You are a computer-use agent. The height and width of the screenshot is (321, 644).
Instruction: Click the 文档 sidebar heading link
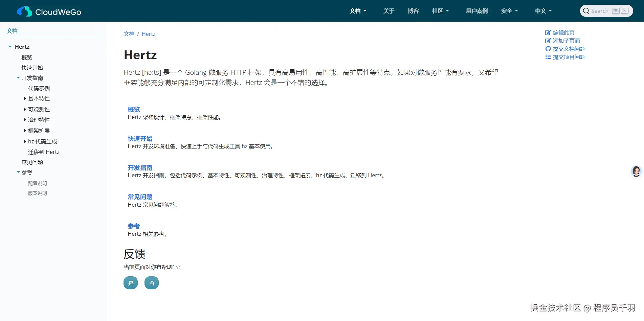[12, 31]
